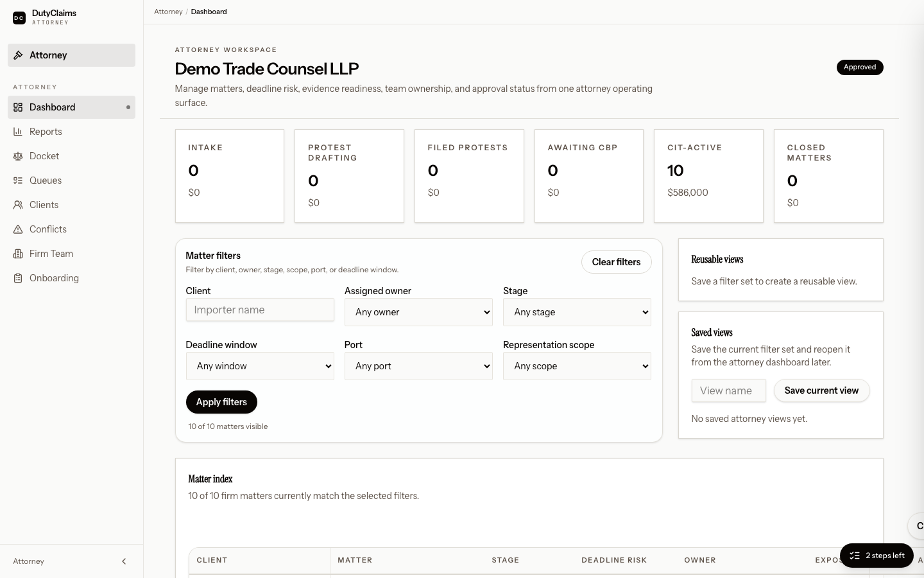This screenshot has height=578, width=924.
Task: Click the Docket scales icon
Action: pyautogui.click(x=18, y=156)
